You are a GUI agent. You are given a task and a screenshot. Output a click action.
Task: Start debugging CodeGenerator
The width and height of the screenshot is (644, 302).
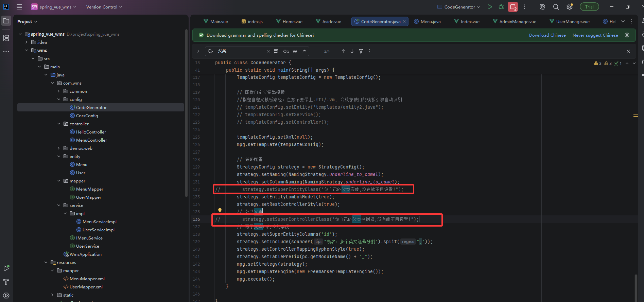tap(501, 7)
